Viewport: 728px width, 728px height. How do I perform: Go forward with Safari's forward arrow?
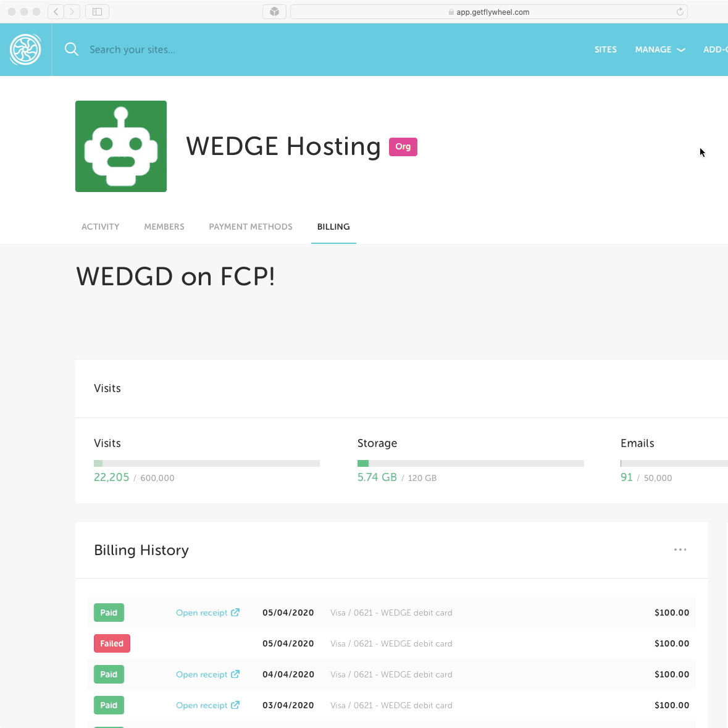tap(72, 12)
